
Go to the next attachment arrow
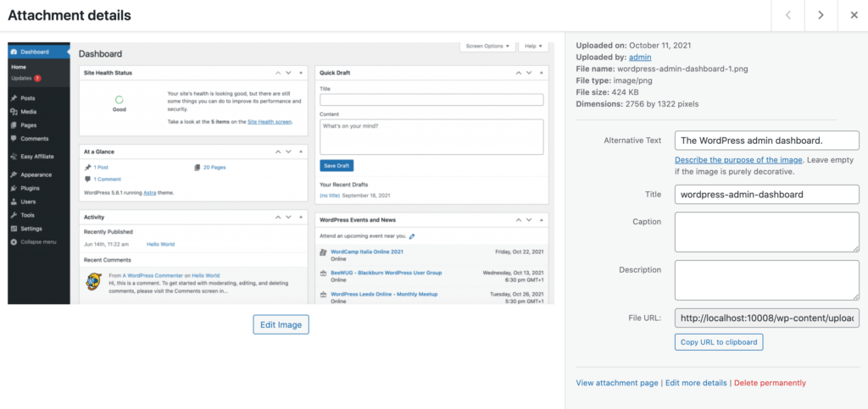(x=821, y=15)
